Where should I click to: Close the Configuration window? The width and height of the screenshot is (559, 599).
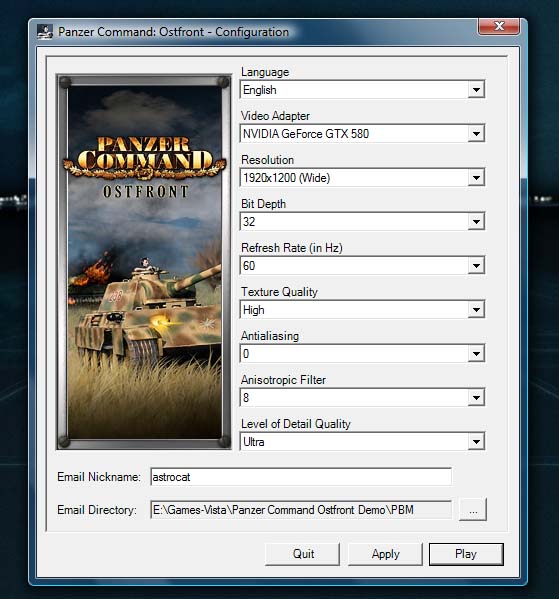[x=499, y=26]
